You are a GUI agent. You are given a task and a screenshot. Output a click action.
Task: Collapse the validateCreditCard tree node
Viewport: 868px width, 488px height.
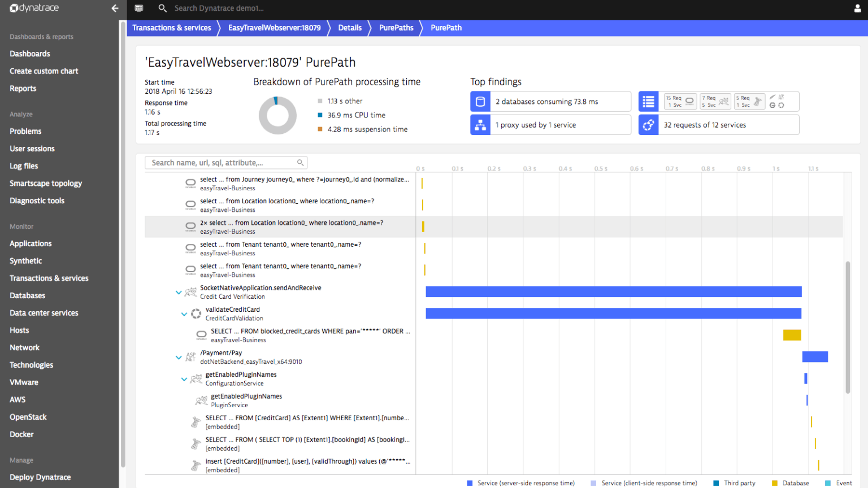(x=184, y=313)
